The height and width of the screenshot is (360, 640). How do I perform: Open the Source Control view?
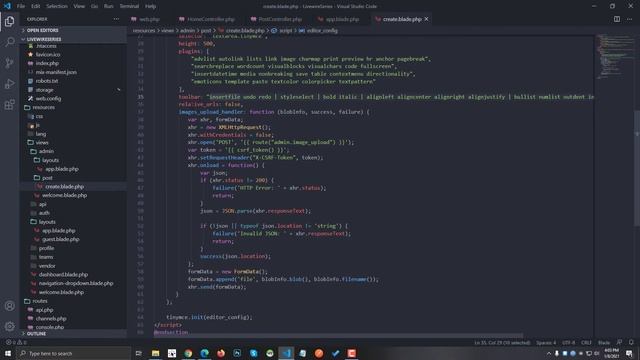(x=9, y=63)
